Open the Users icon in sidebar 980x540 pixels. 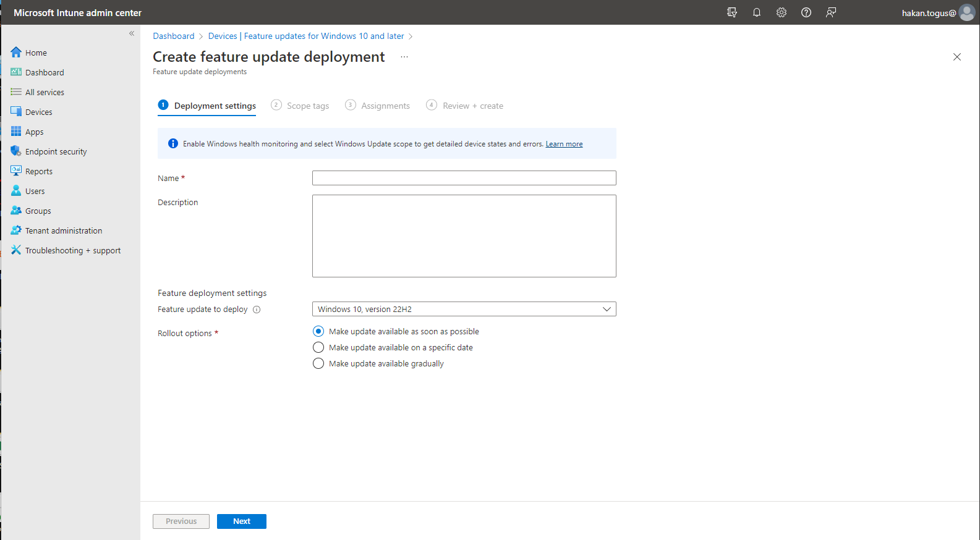(16, 191)
